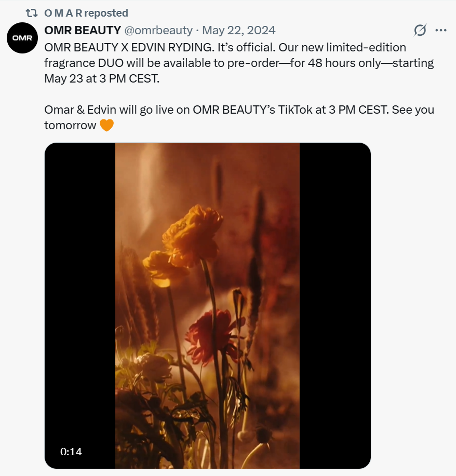Open the OMR round profile avatar
Screen dimensions: 456x476
coord(22,38)
